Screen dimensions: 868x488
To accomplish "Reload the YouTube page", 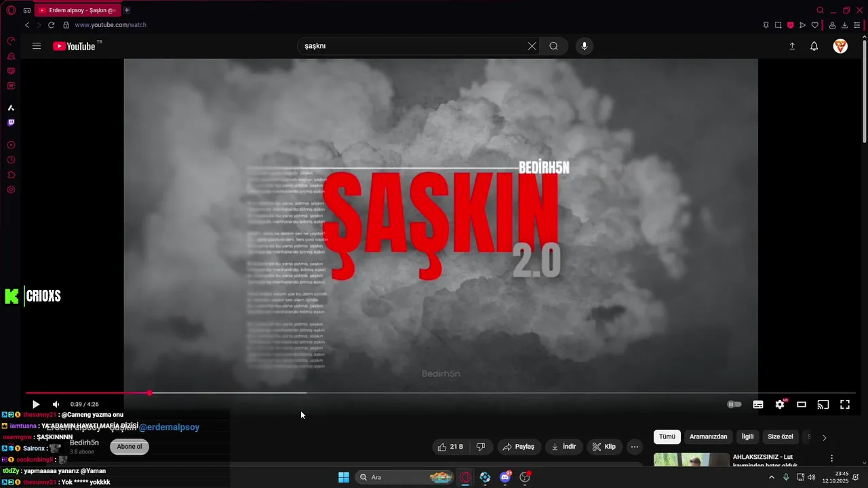I will (51, 25).
